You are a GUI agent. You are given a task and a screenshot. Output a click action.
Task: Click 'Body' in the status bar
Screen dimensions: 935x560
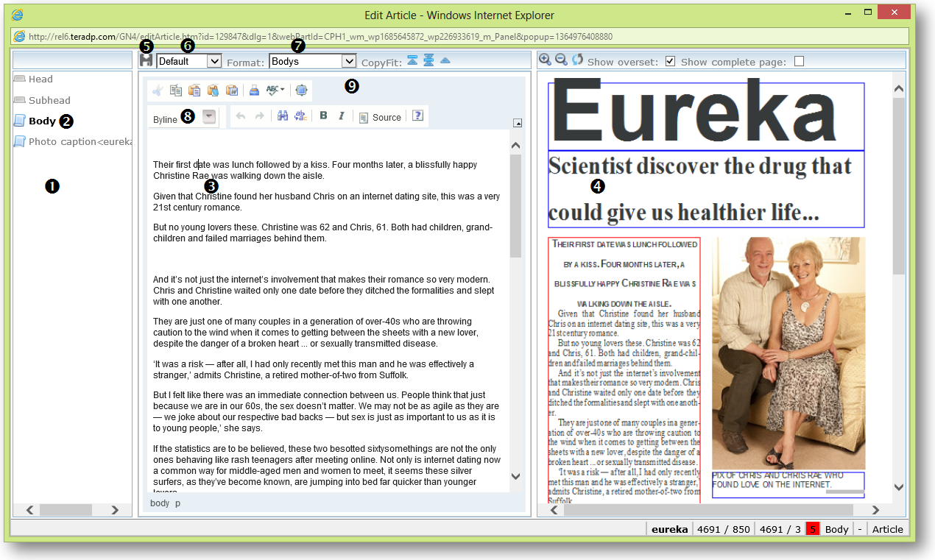pos(836,529)
